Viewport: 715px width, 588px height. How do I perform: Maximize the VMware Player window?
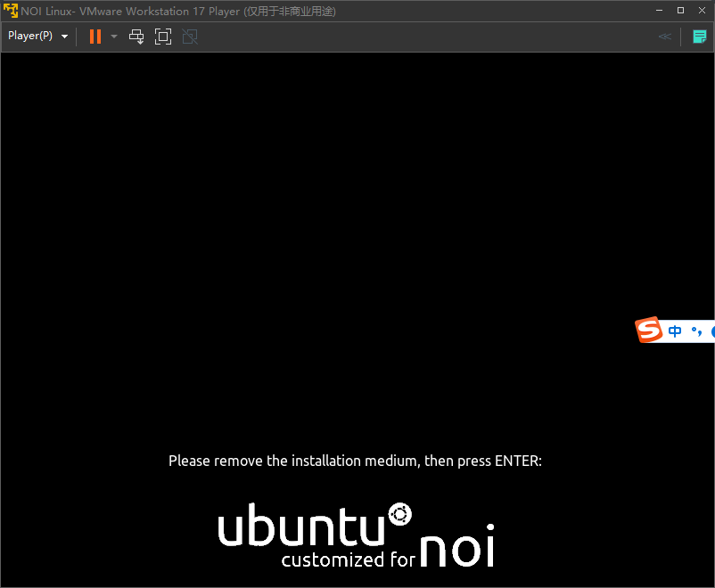click(680, 11)
